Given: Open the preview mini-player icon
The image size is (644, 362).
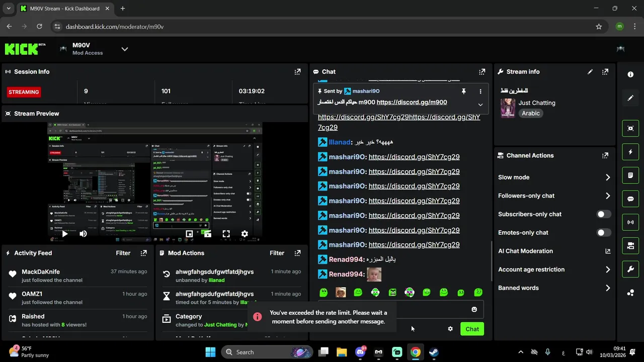Looking at the screenshot, I should click(189, 234).
